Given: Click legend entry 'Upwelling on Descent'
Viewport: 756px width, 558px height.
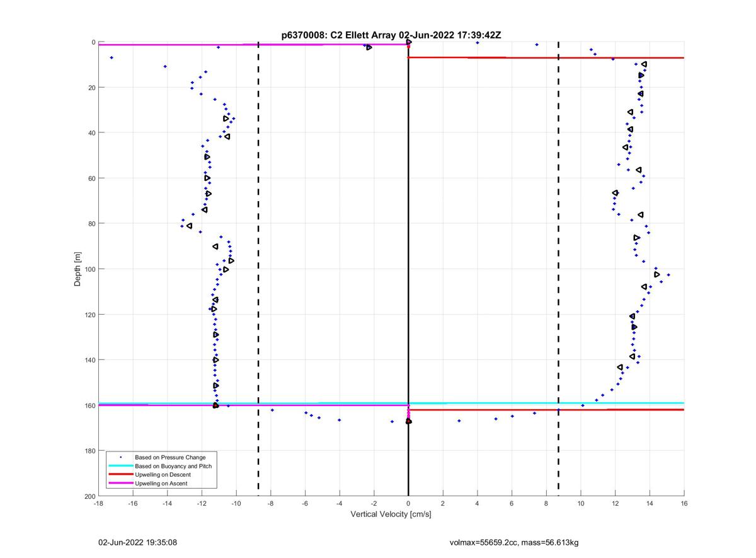Looking at the screenshot, I should point(164,475).
